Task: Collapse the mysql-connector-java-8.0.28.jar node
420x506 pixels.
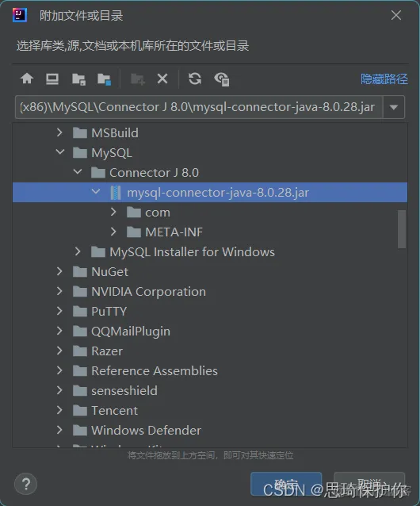Action: pyautogui.click(x=96, y=192)
